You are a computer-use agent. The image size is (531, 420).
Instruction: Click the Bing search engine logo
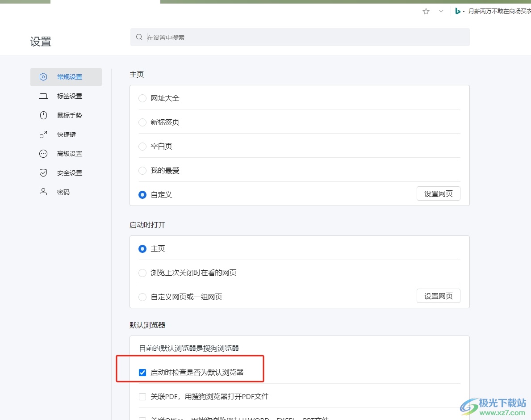[458, 11]
